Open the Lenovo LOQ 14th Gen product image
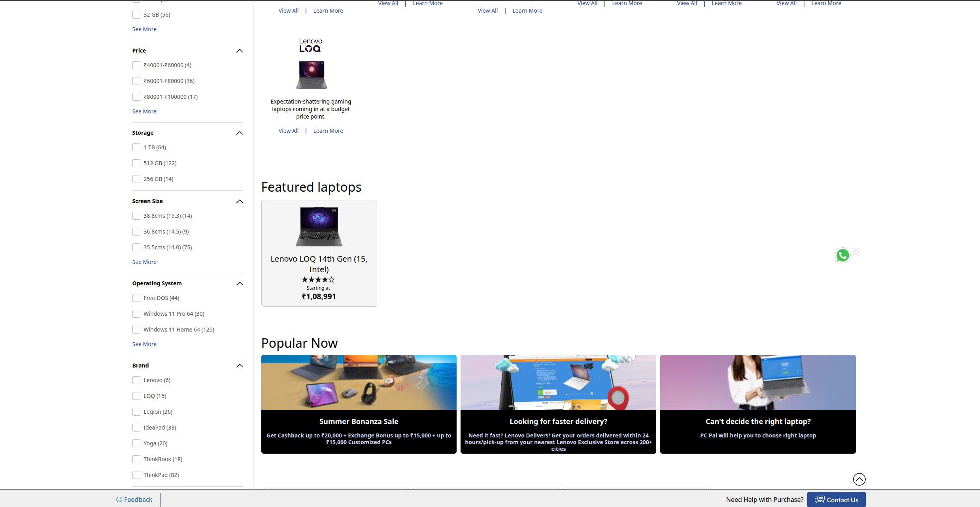 pos(319,226)
